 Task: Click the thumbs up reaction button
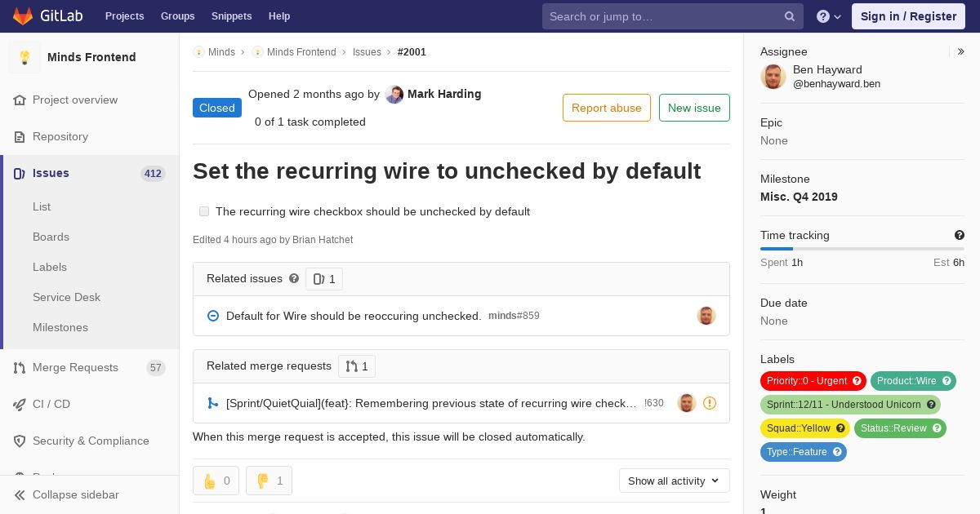tap(216, 481)
